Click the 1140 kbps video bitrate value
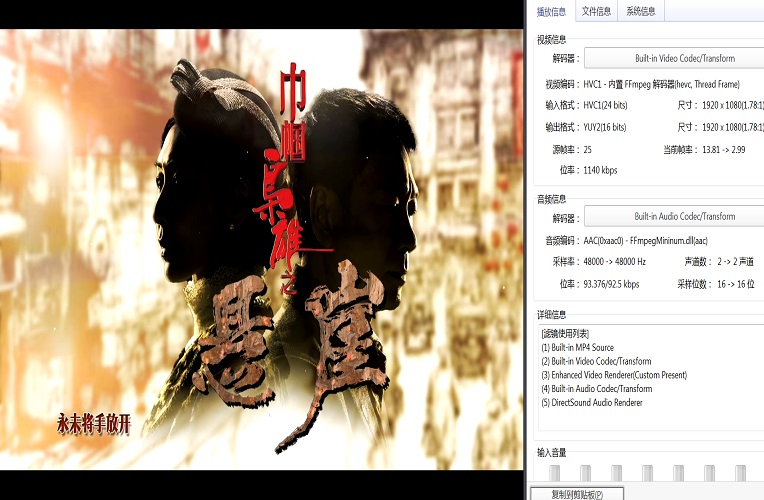This screenshot has height=500, width=764. [600, 170]
